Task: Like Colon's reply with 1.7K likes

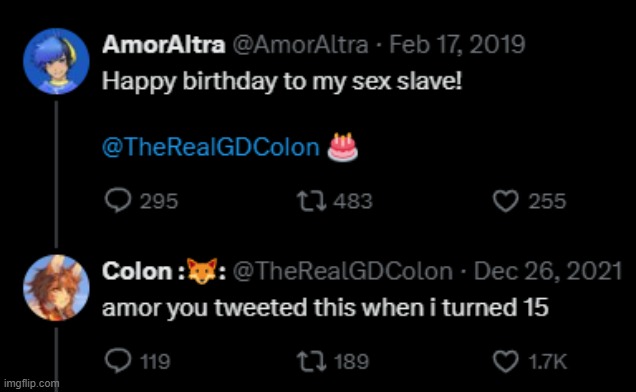Action: (x=505, y=361)
